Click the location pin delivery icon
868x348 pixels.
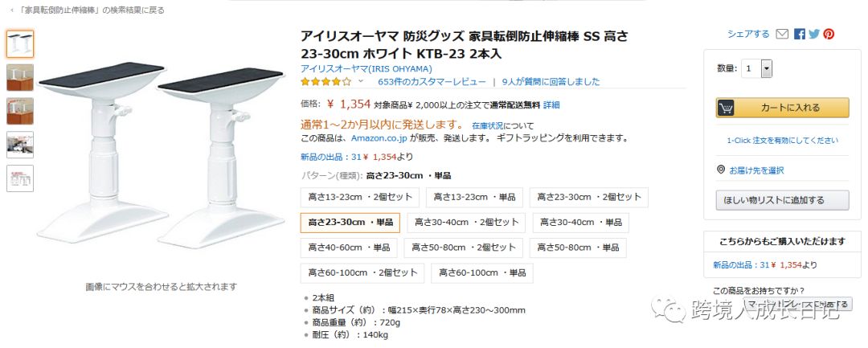[721, 170]
